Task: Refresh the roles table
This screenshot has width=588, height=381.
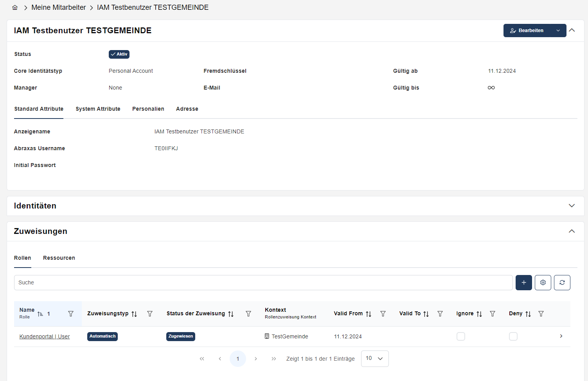Action: [x=562, y=282]
